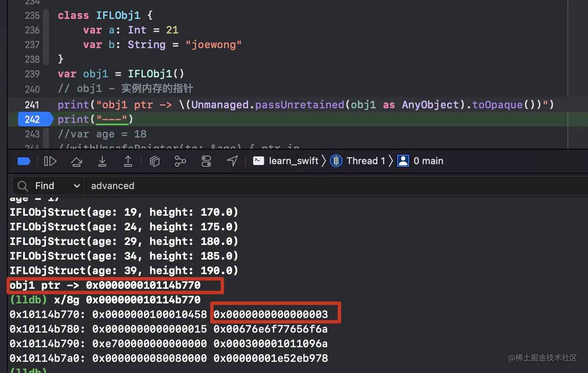This screenshot has height=373, width=588.
Task: Open the Debug Memory Graph tool
Action: (x=181, y=161)
